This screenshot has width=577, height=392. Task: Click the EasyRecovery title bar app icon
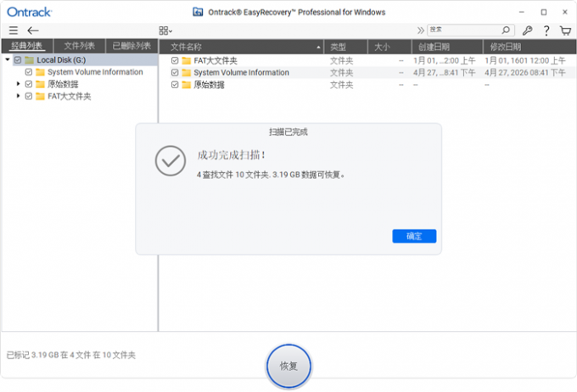pos(198,12)
